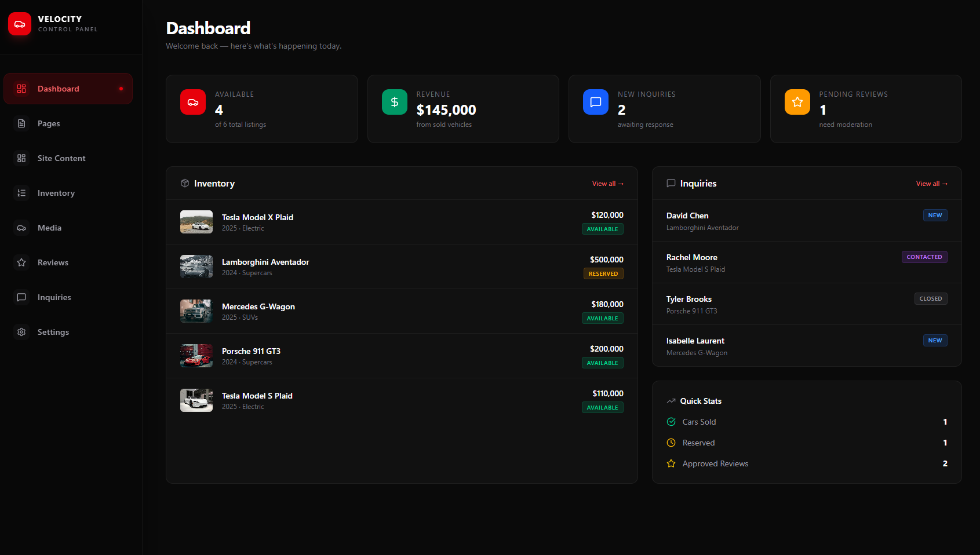Click the blue New Inquiries chat icon
This screenshot has width=980, height=555.
click(595, 102)
